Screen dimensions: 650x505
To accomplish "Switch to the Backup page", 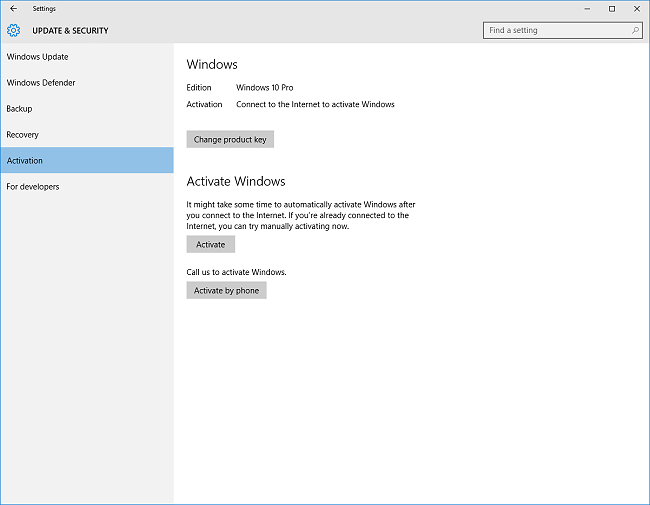I will (19, 109).
